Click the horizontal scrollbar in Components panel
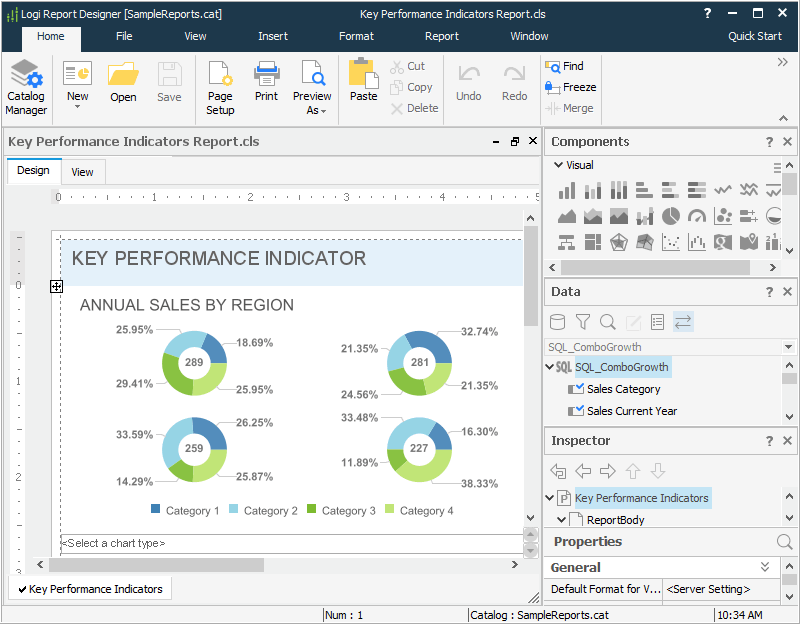Image resolution: width=800 pixels, height=624 pixels. click(x=655, y=268)
